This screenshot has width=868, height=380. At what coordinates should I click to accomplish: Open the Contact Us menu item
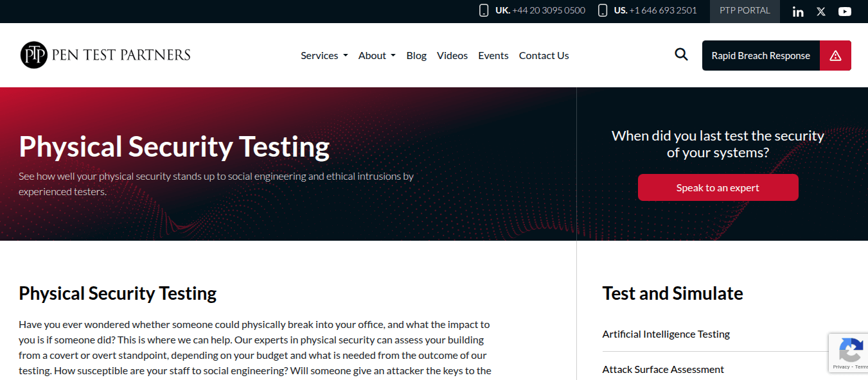click(544, 55)
